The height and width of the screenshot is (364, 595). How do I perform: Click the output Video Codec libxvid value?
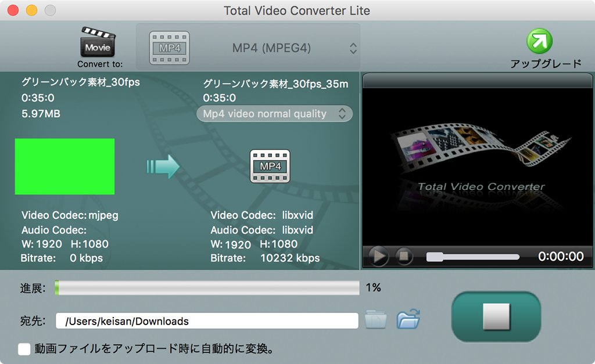coord(297,215)
